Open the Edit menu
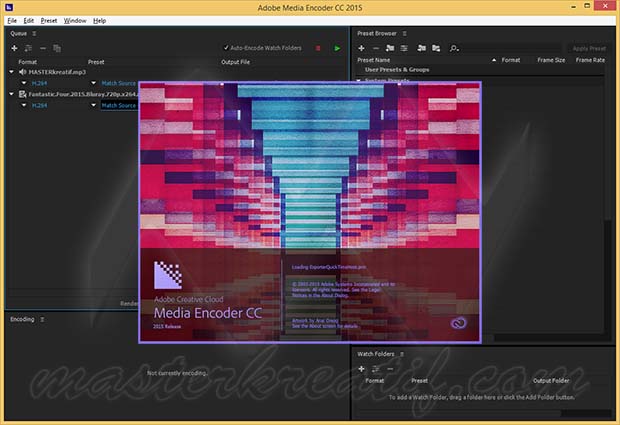 (x=28, y=21)
